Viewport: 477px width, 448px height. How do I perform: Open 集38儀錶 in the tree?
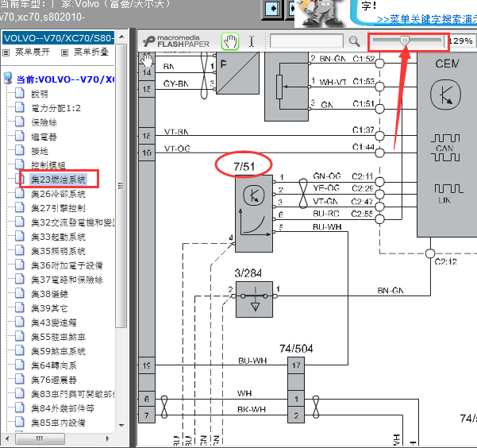click(49, 294)
